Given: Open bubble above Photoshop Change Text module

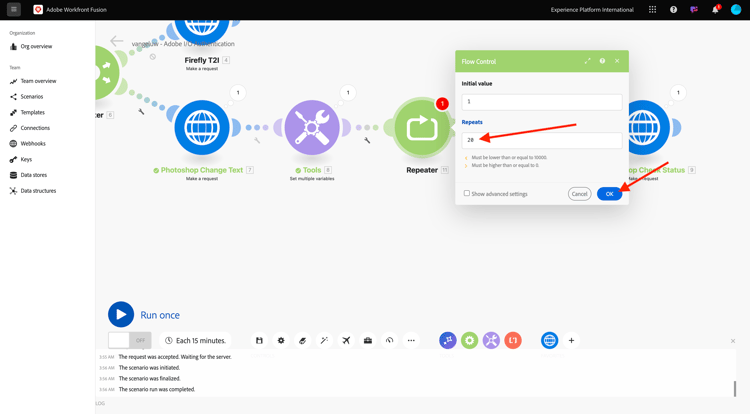Looking at the screenshot, I should tap(238, 93).
